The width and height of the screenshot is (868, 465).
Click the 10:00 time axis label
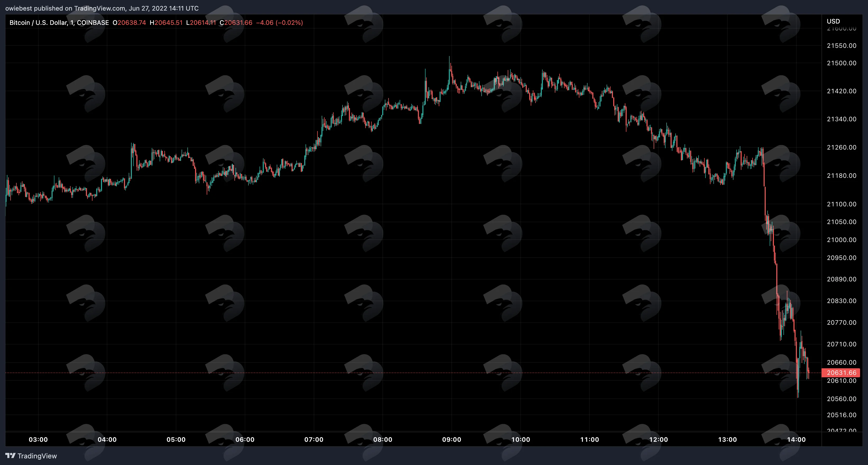coord(521,439)
